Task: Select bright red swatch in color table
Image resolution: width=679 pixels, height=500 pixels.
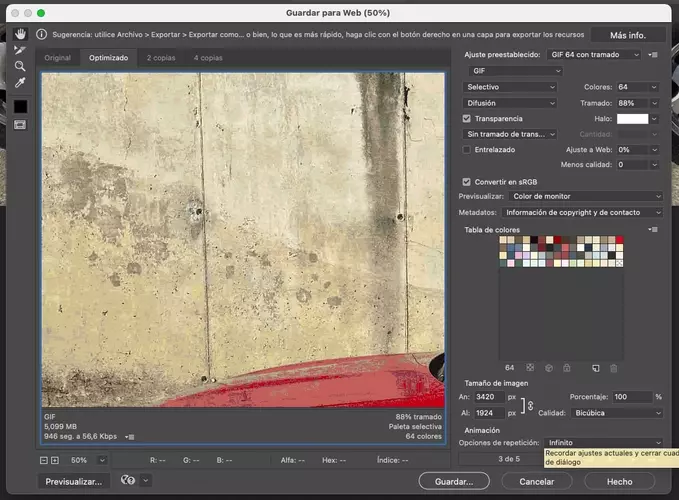Action: pyautogui.click(x=620, y=239)
